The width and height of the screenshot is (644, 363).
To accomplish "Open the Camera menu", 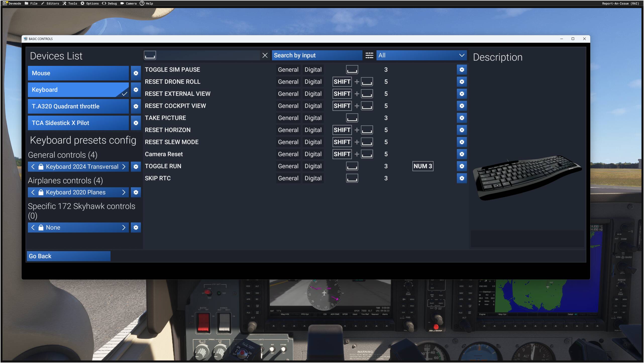I will pos(128,3).
